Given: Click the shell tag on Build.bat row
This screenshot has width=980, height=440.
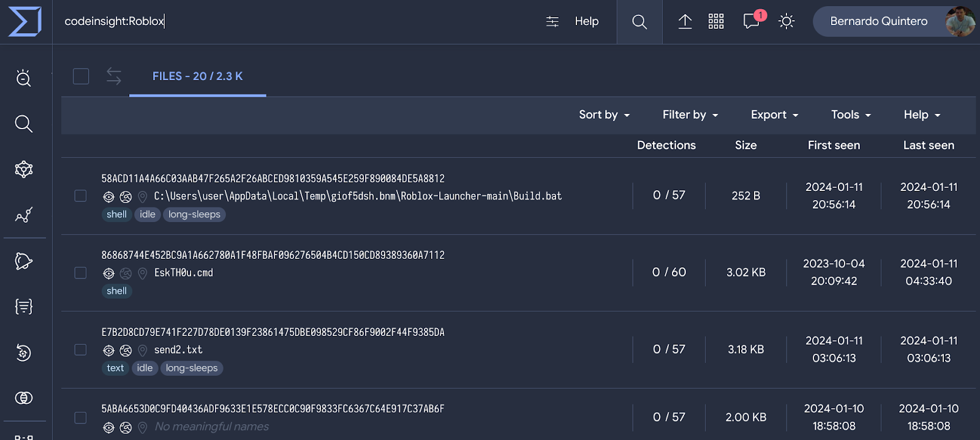Looking at the screenshot, I should click(x=116, y=215).
